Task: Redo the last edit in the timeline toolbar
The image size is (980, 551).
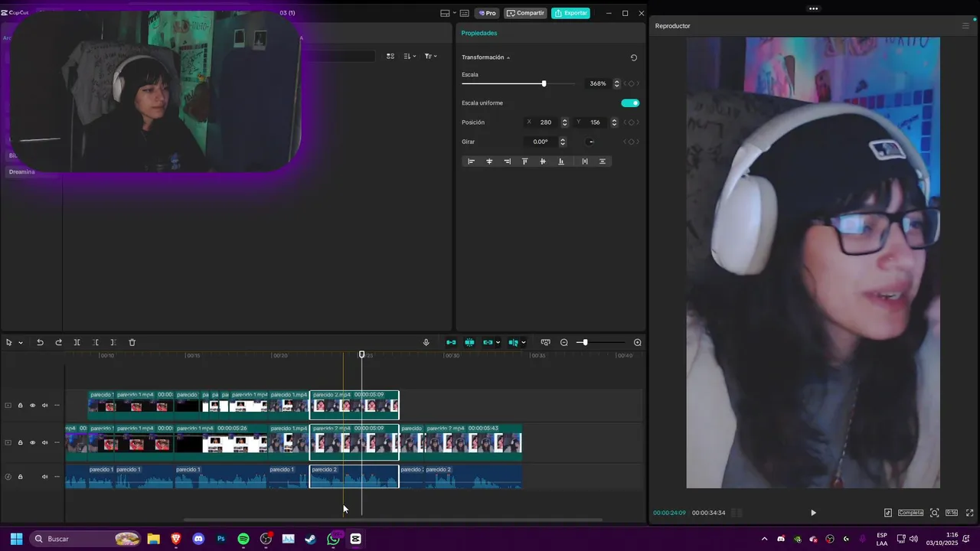Action: (58, 342)
